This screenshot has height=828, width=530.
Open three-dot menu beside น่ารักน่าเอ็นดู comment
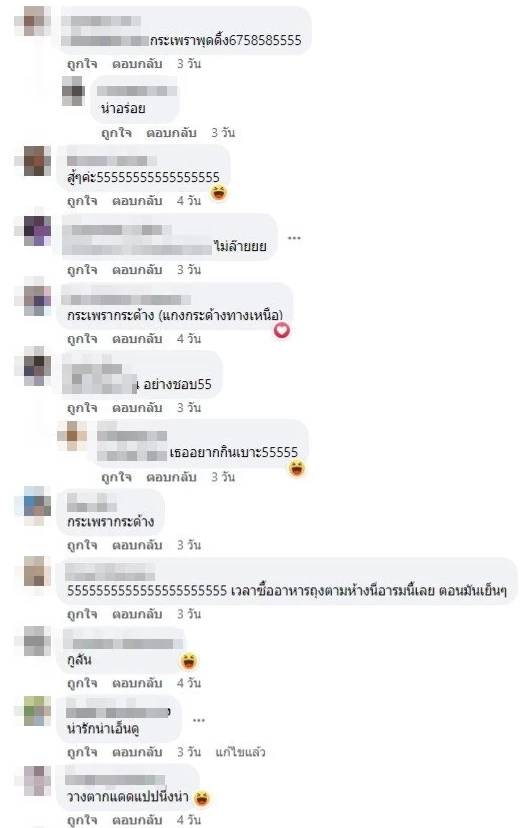click(x=198, y=720)
